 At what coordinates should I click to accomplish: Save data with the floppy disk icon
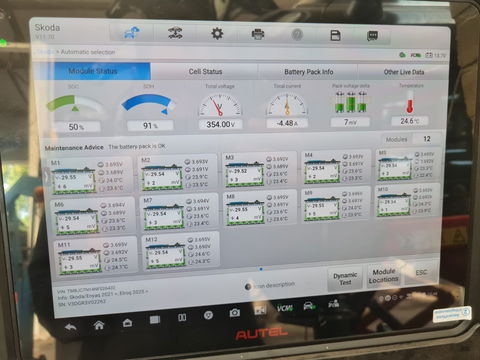pyautogui.click(x=335, y=35)
